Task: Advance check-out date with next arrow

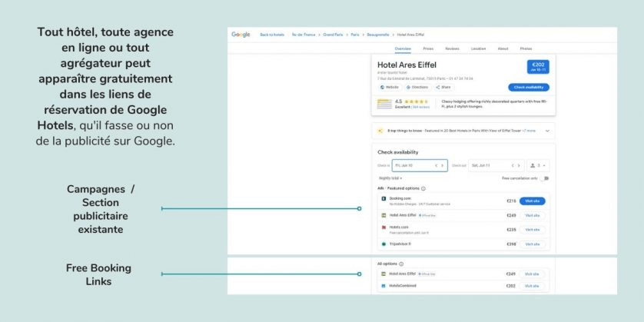Action: pos(519,165)
